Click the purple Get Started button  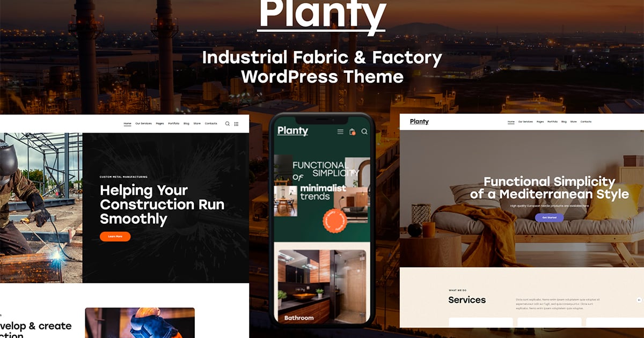(549, 217)
